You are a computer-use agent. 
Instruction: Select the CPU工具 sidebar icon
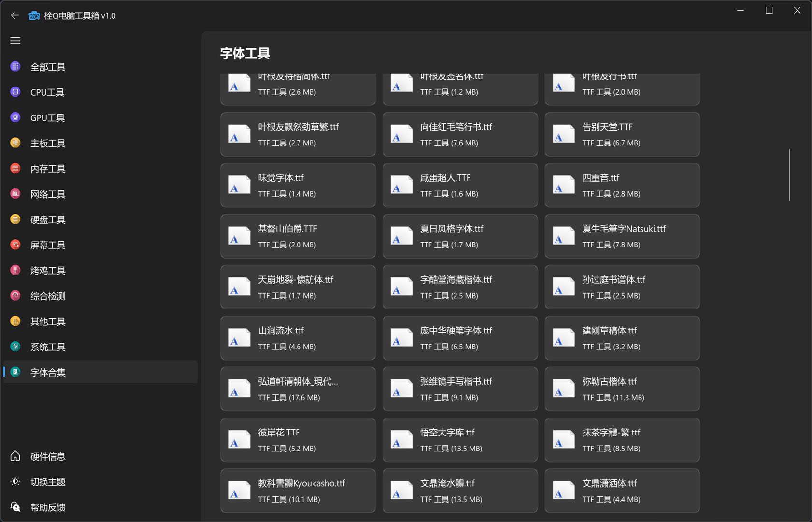click(15, 92)
